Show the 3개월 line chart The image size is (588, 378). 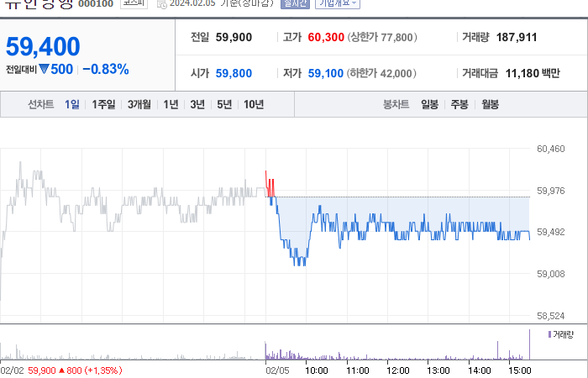[139, 104]
